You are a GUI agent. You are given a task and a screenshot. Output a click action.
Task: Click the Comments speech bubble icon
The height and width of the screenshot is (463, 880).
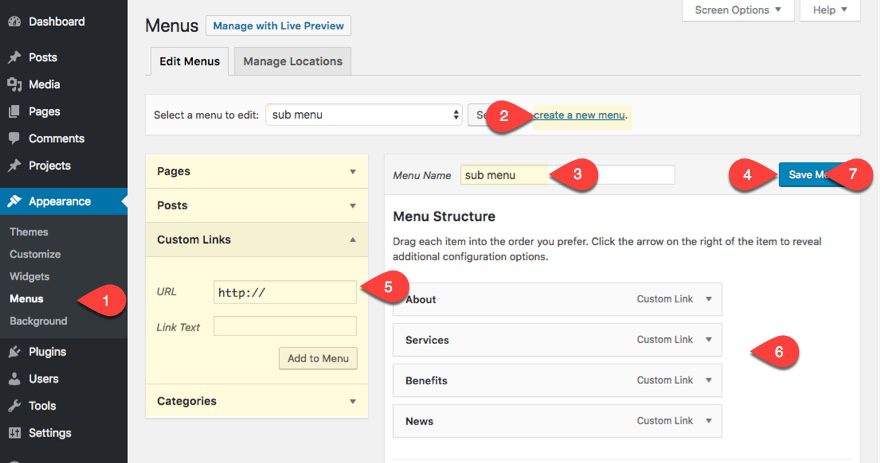click(x=14, y=139)
